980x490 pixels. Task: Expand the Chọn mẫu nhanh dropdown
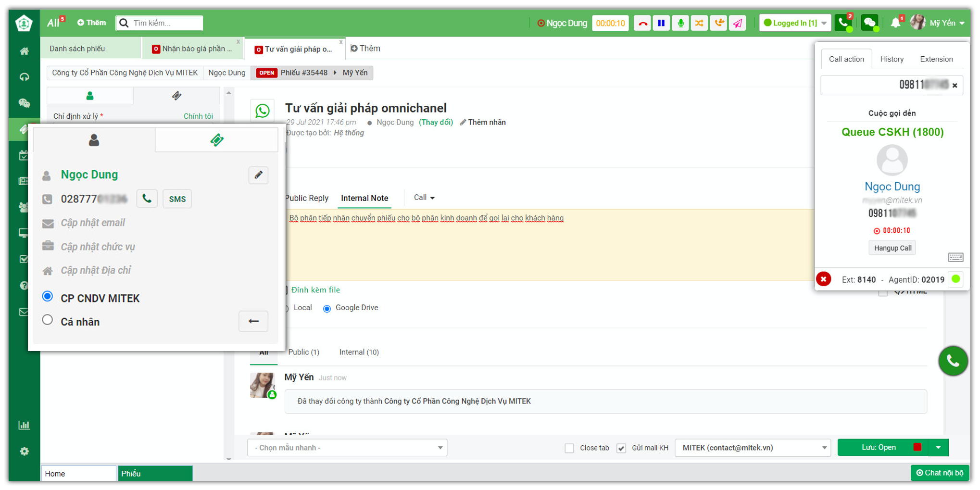pyautogui.click(x=347, y=448)
